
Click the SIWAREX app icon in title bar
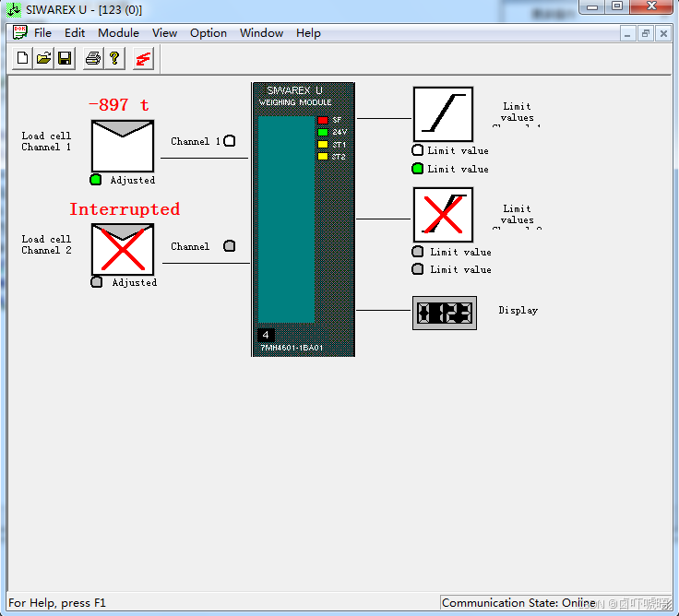coord(14,9)
